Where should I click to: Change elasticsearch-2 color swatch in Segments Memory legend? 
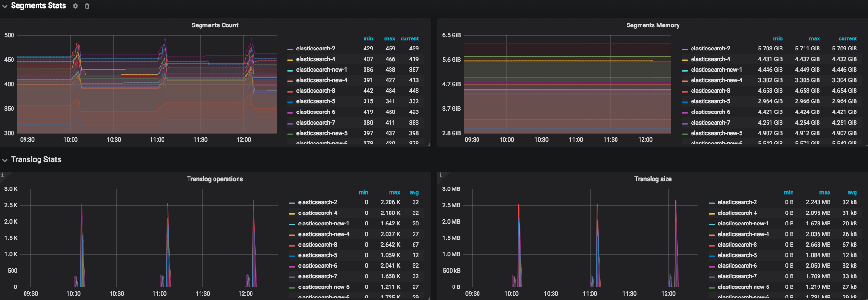(685, 49)
